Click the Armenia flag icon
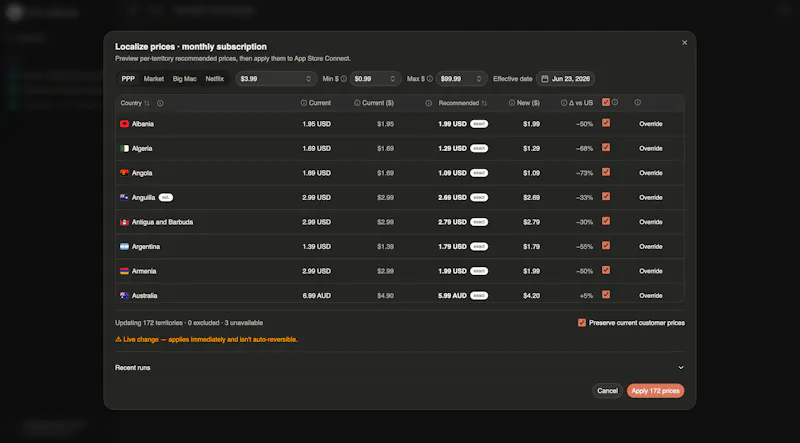This screenshot has height=443, width=800. pos(124,270)
